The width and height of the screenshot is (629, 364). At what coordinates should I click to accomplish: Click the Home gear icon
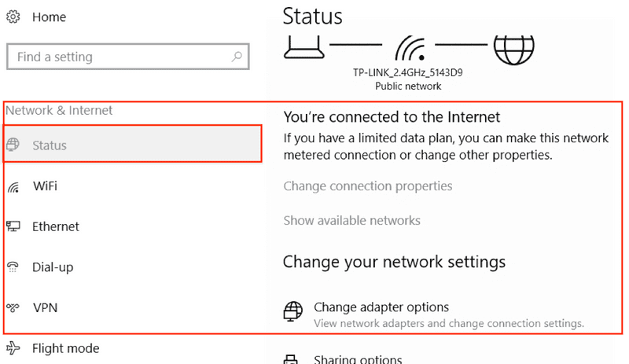click(13, 17)
